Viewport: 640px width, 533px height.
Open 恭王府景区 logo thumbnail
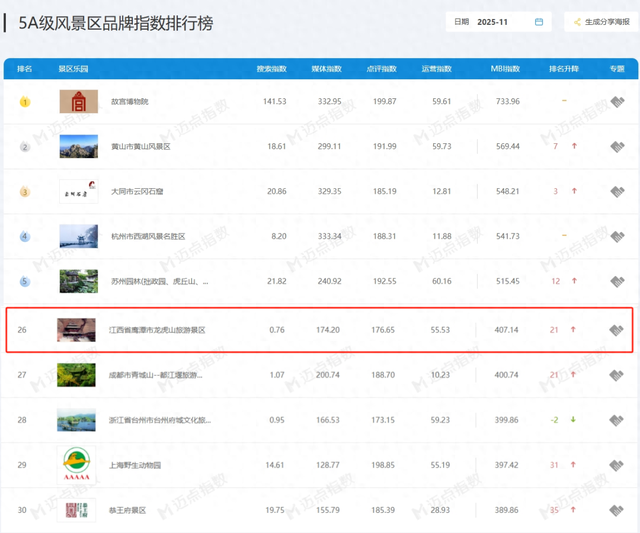click(76, 510)
